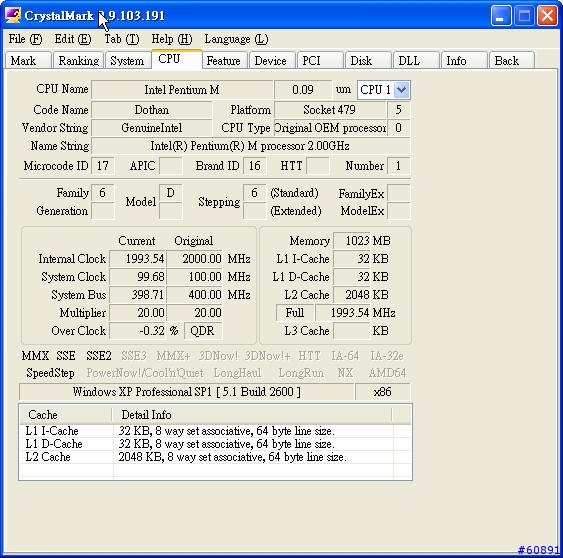Switch to the Ranking tab
This screenshot has height=558, width=563.
[78, 60]
